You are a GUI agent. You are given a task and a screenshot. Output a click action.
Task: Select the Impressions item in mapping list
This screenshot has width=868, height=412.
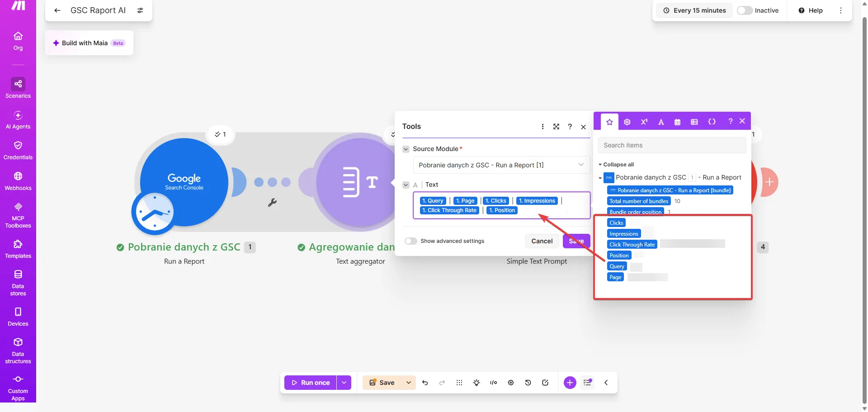coord(624,234)
